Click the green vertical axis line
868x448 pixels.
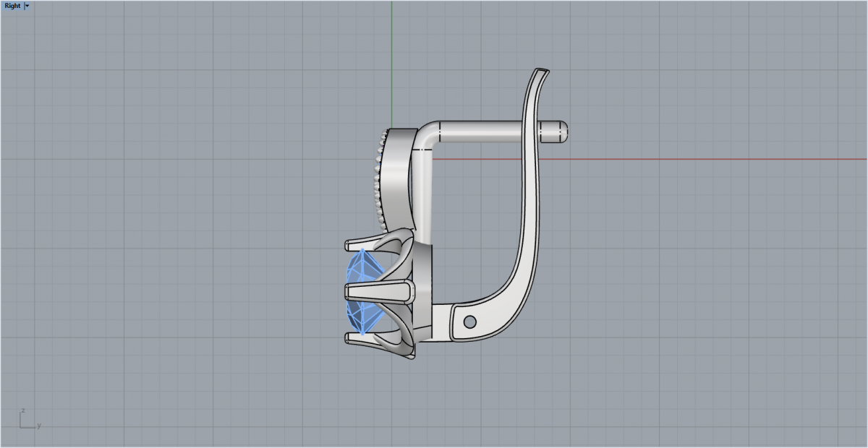391,58
